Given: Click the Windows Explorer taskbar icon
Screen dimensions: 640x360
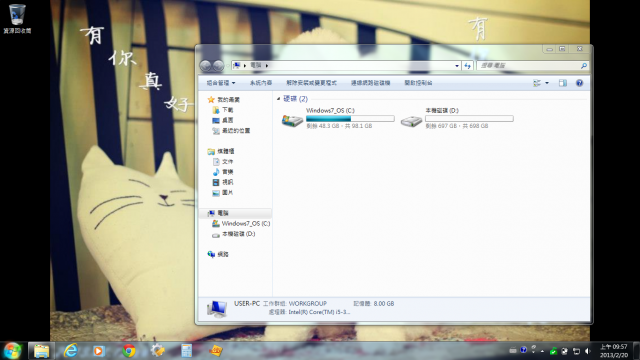Looking at the screenshot, I should click(41, 351).
